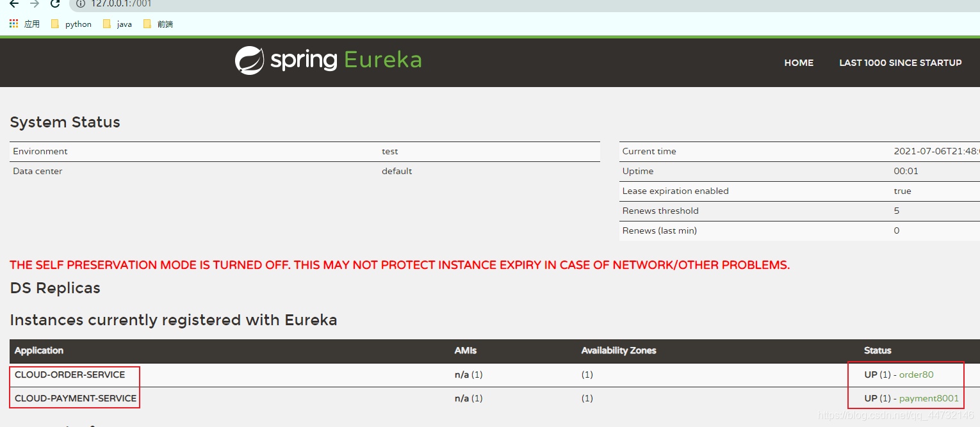Open the java bookmark folder

(117, 24)
